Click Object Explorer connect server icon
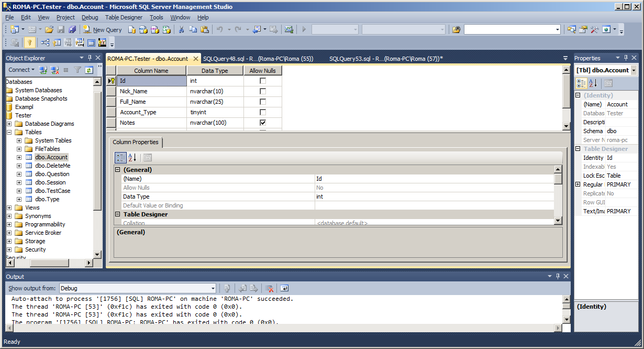Viewport: 644px width, 349px height. (x=43, y=70)
